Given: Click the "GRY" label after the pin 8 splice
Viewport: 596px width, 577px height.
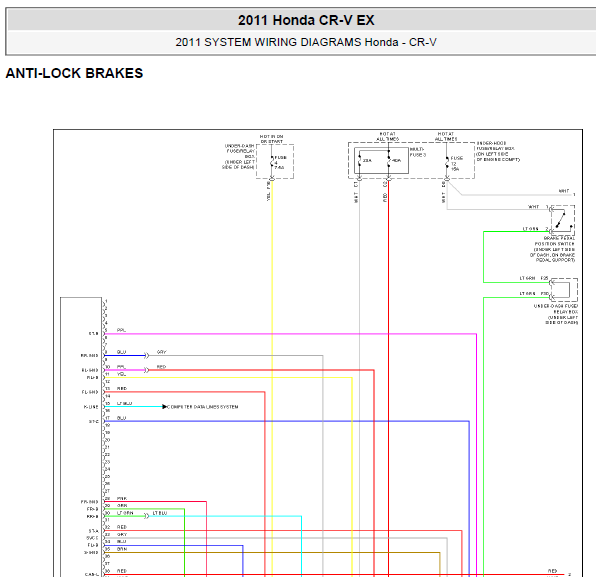Looking at the screenshot, I should coord(162,352).
